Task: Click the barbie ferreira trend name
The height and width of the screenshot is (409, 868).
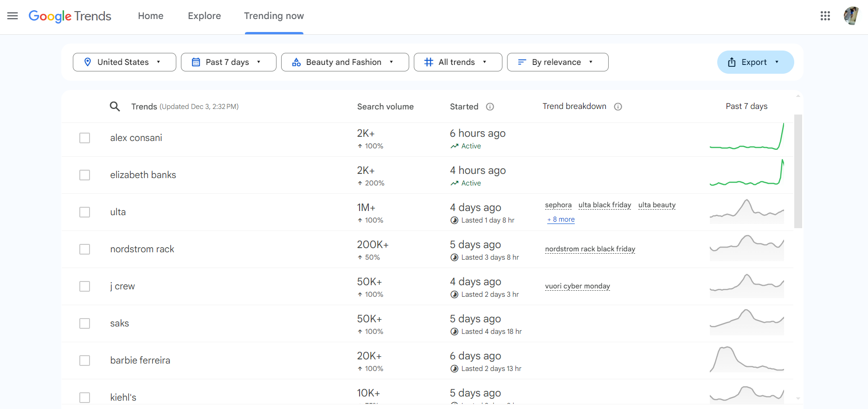Action: tap(140, 360)
